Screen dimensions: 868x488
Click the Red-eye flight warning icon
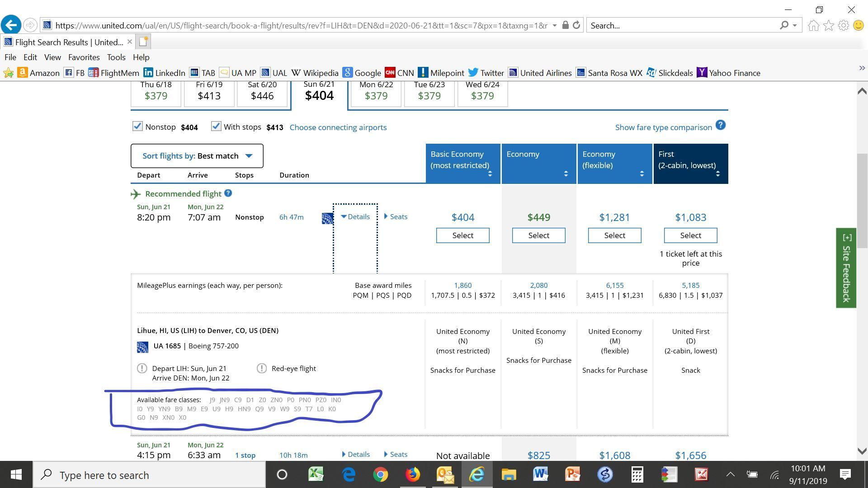(x=261, y=368)
